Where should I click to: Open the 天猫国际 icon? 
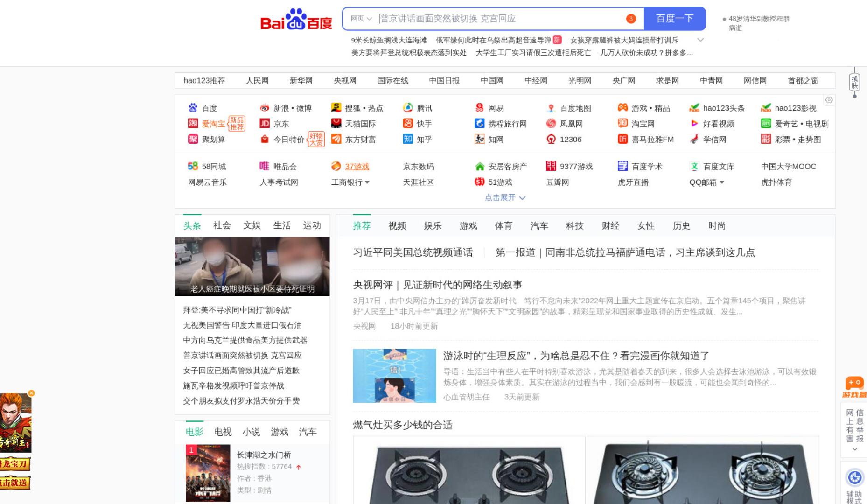pyautogui.click(x=336, y=123)
